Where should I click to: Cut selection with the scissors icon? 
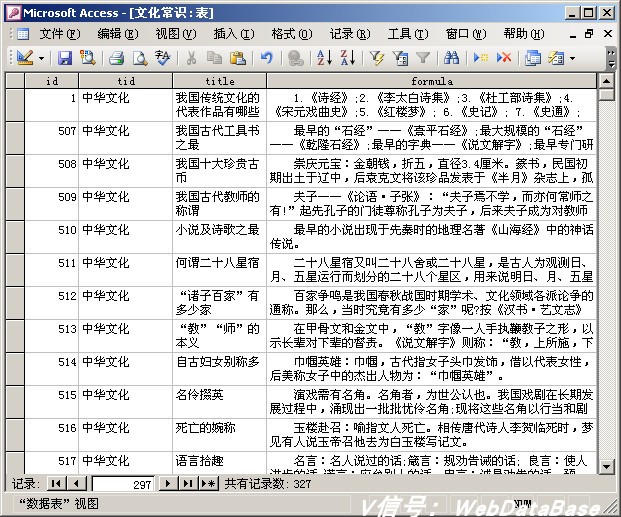click(191, 58)
